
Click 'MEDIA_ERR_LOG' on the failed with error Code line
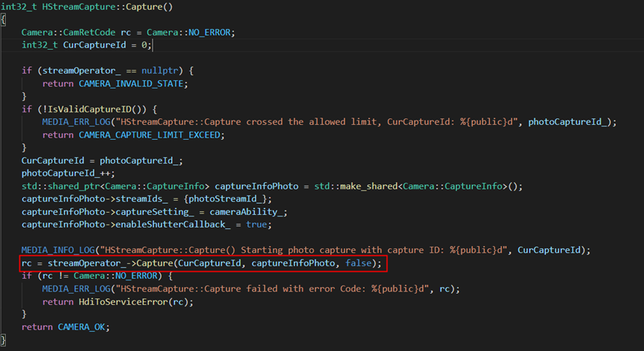[x=77, y=289]
